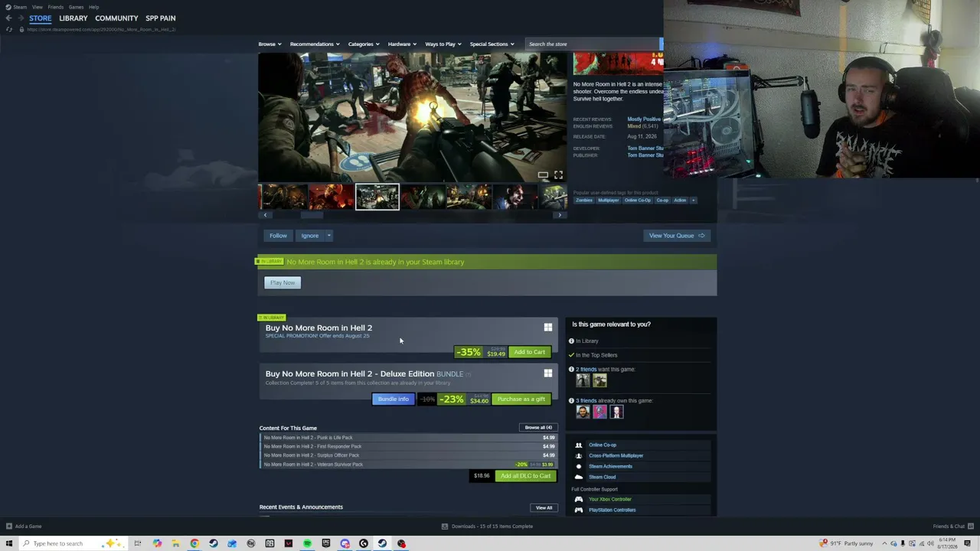The image size is (980, 551).
Task: Open the Steam menu in the title bar
Action: point(20,7)
